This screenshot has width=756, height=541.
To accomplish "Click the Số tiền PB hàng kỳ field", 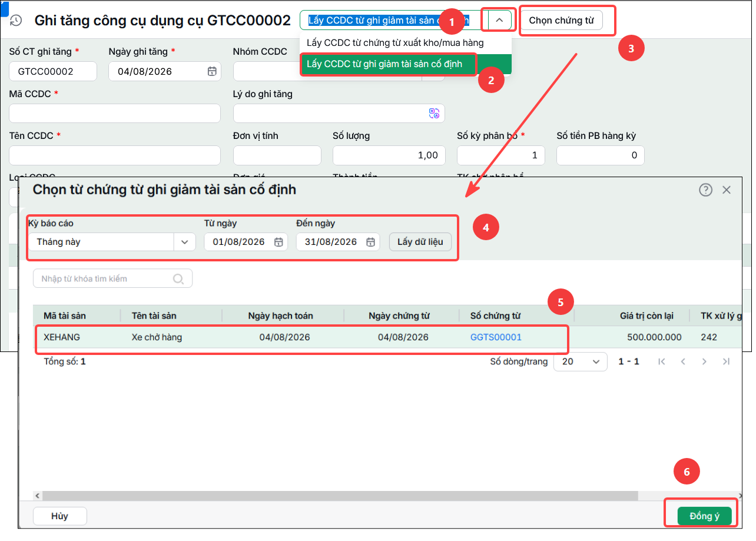I will coord(601,155).
